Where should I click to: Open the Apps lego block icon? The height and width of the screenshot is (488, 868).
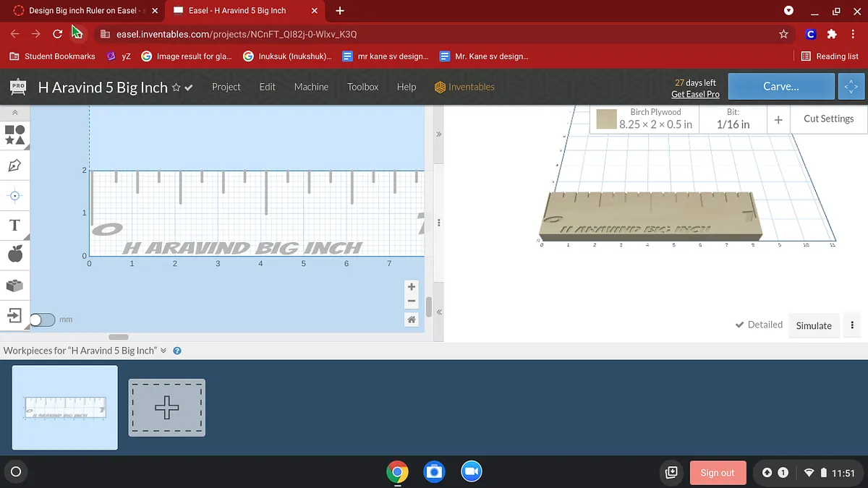coord(14,285)
